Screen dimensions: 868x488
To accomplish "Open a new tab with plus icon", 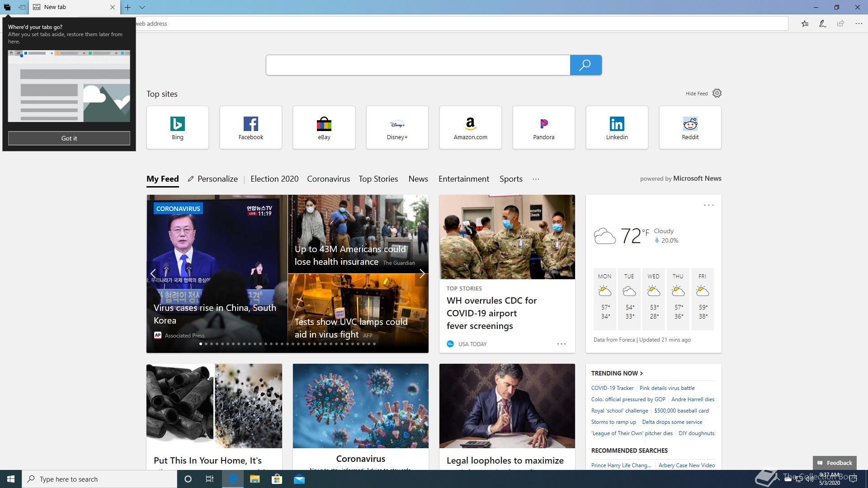I will 128,7.
